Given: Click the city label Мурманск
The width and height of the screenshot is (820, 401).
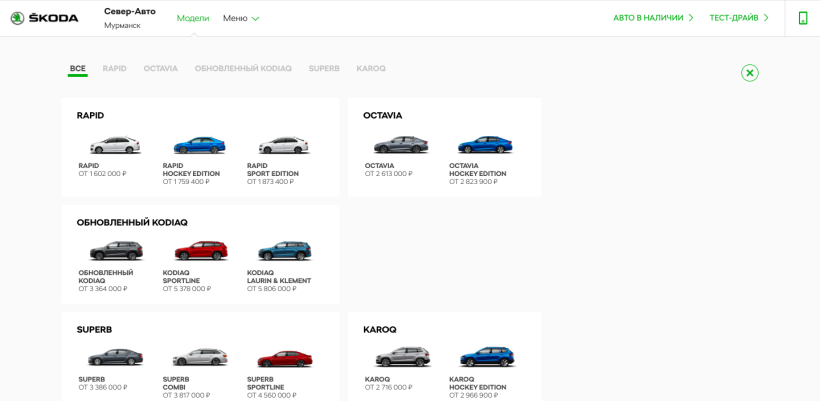Looking at the screenshot, I should (122, 25).
